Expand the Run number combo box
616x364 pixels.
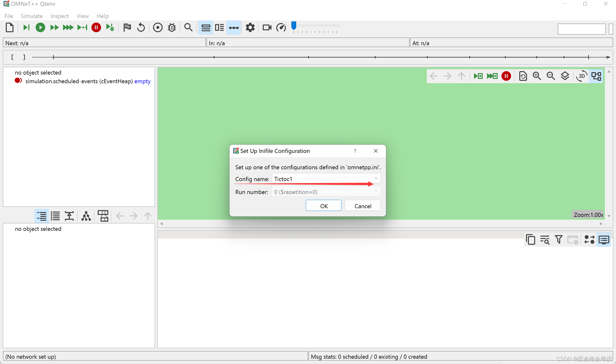tap(326, 192)
